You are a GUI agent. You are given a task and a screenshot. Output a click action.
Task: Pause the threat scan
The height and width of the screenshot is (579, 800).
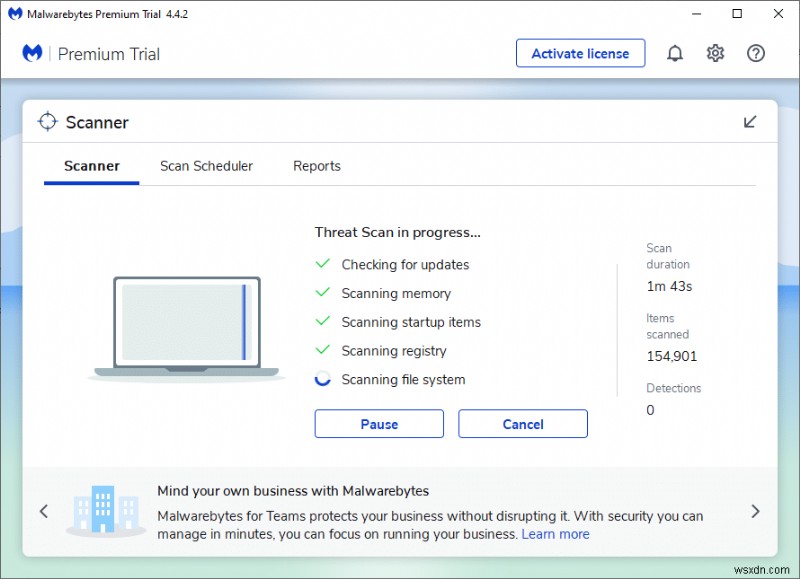(x=379, y=423)
